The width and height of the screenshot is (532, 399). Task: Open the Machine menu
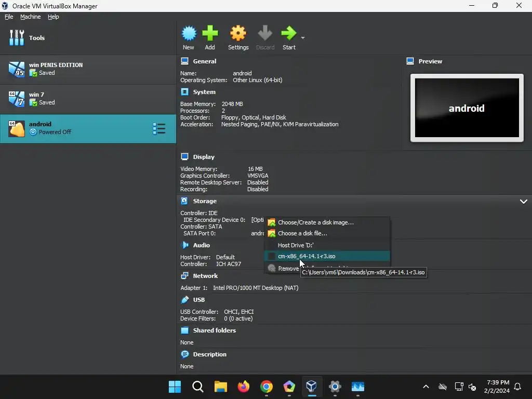pos(30,17)
